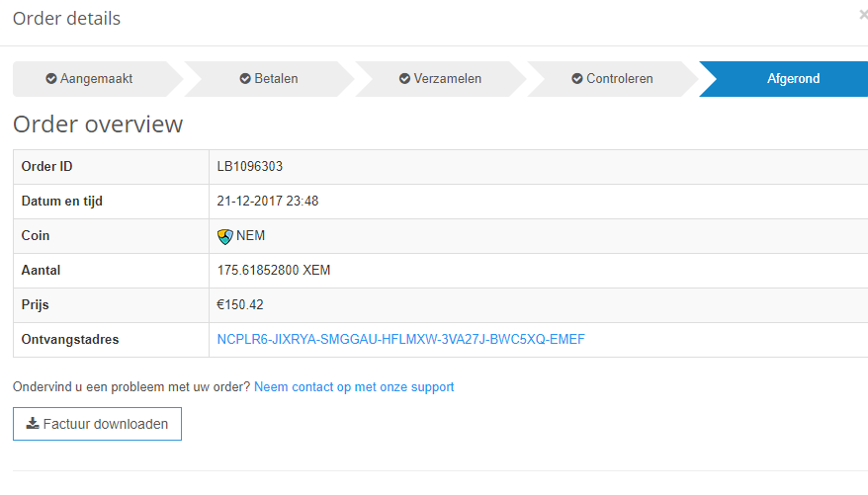Click the checkmark icon beside Aangemaakt

point(51,79)
